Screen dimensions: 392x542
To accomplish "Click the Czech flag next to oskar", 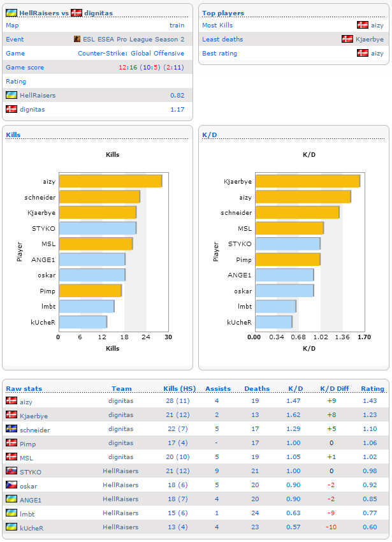I will [11, 485].
